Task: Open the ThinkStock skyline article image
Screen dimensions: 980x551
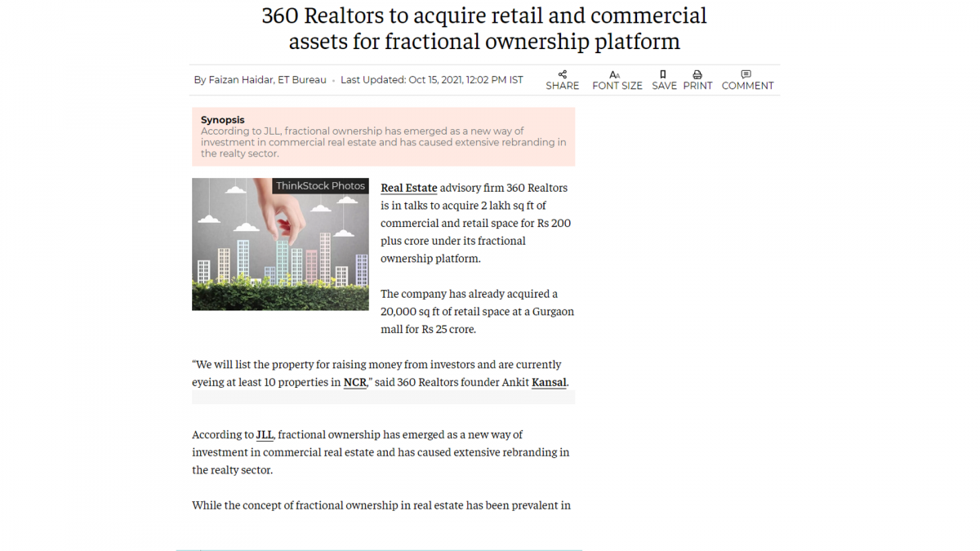Action: (280, 244)
